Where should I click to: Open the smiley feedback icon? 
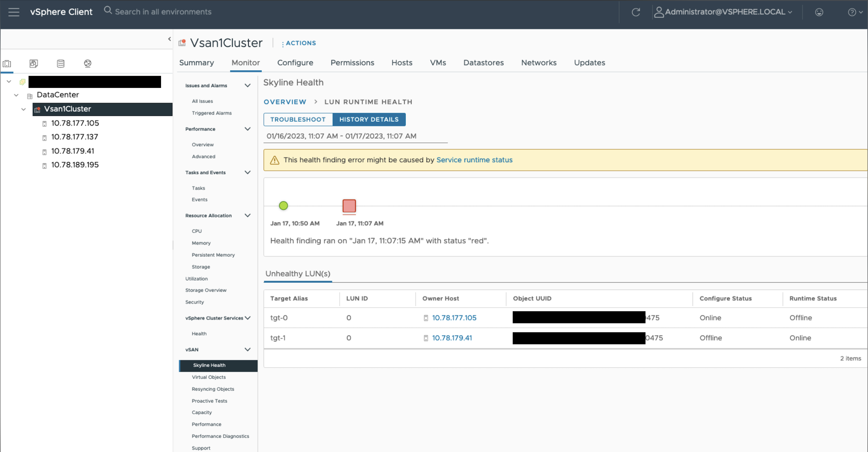coord(819,12)
